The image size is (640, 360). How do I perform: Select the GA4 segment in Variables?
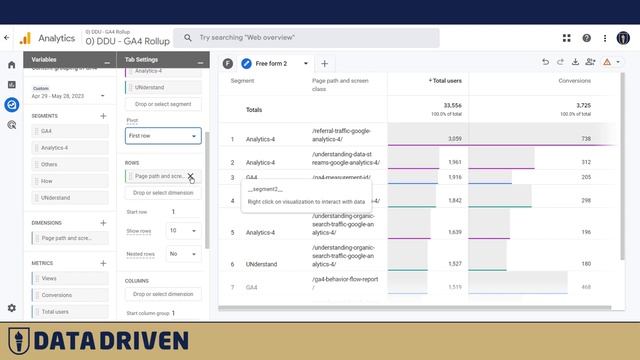coord(70,131)
